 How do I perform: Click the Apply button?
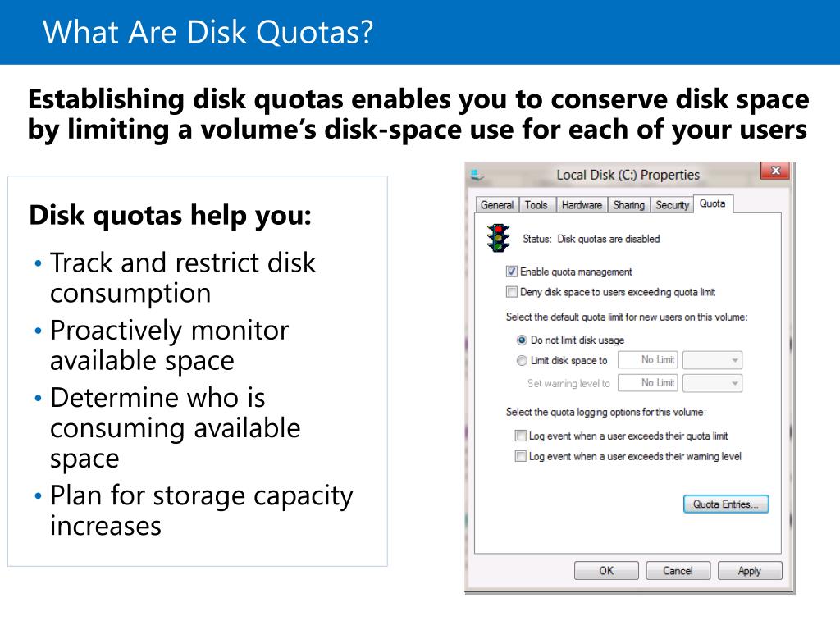coord(750,571)
